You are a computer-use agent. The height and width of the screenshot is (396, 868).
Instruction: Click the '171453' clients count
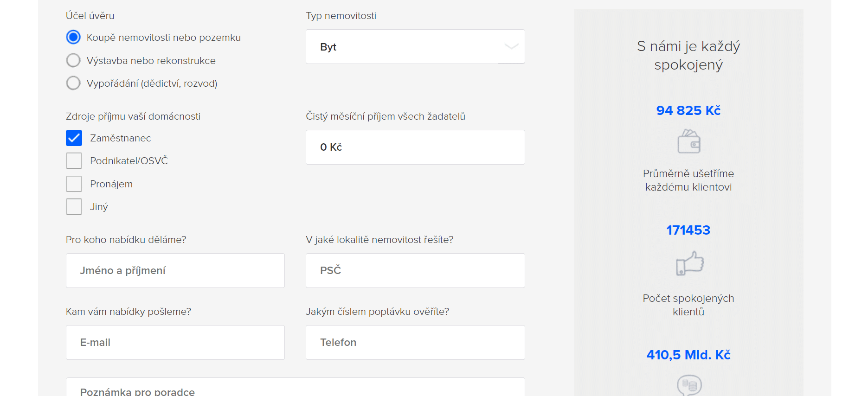688,230
